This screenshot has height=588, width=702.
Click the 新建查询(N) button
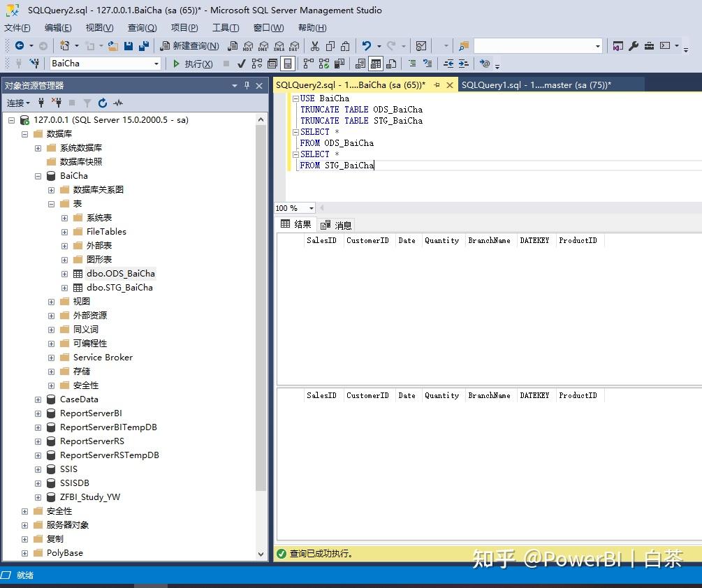point(190,45)
